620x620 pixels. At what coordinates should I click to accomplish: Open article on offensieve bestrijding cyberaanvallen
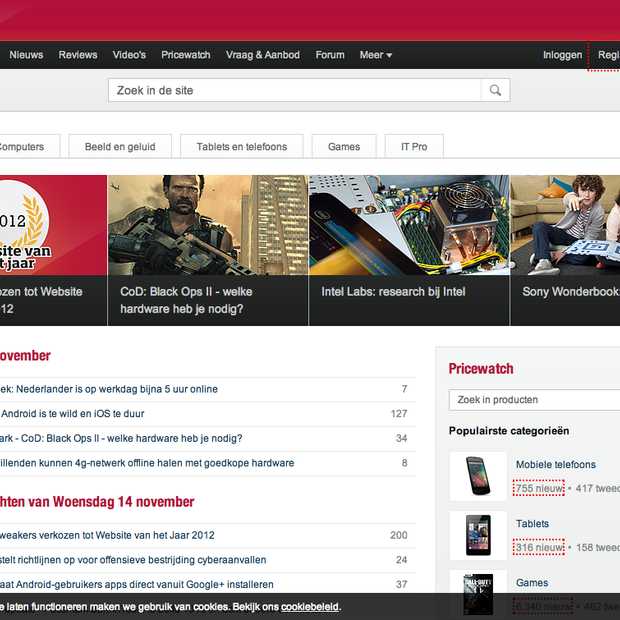click(x=133, y=560)
